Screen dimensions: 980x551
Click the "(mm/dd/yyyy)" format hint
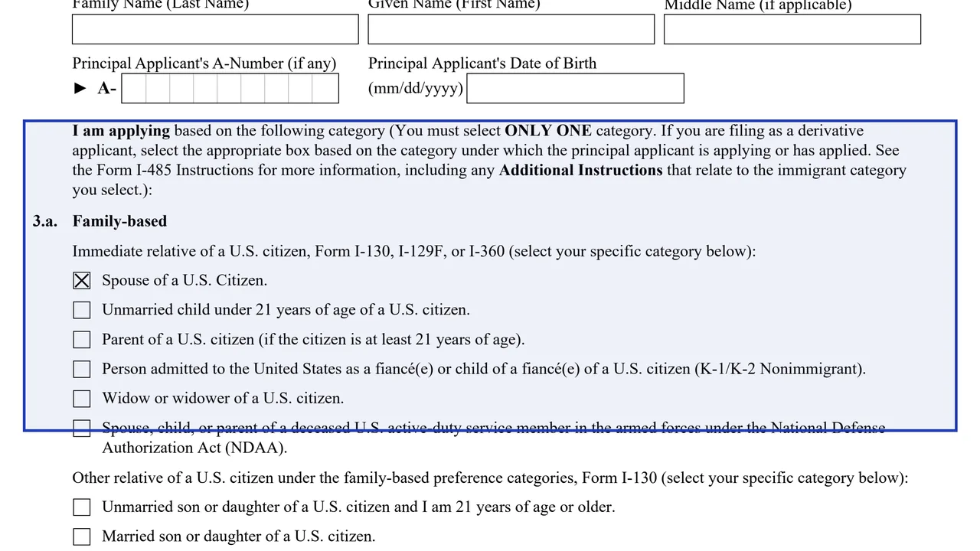(x=416, y=88)
